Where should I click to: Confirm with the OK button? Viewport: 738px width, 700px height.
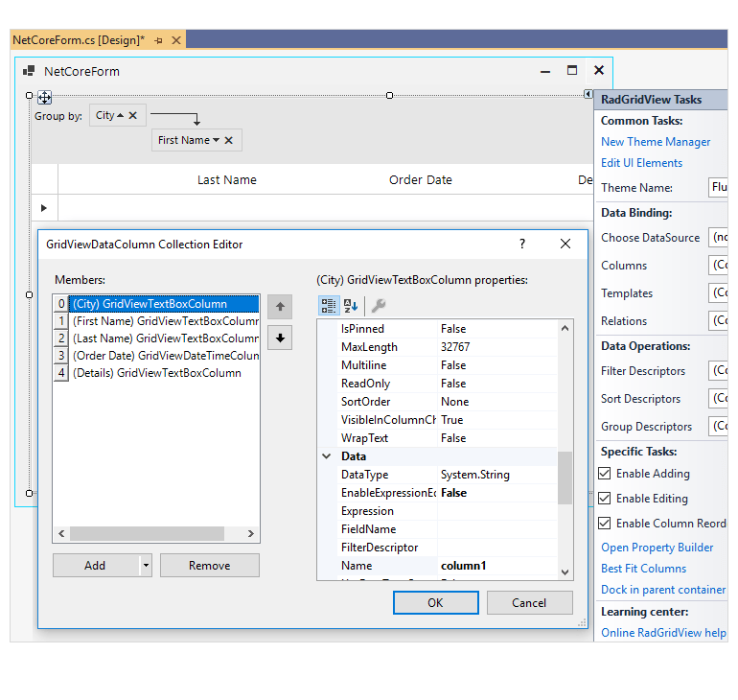tap(436, 603)
